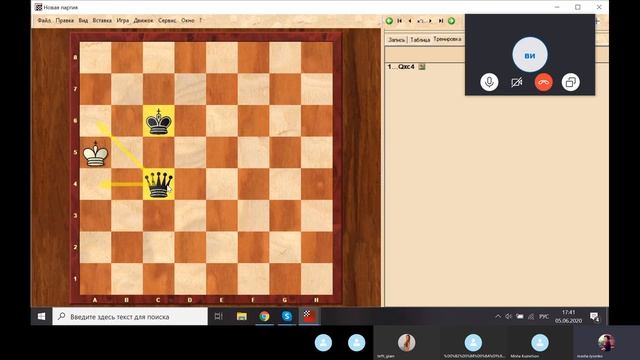Image resolution: width=640 pixels, height=360 pixels.
Task: Click the battery tray icon
Action: point(520,316)
